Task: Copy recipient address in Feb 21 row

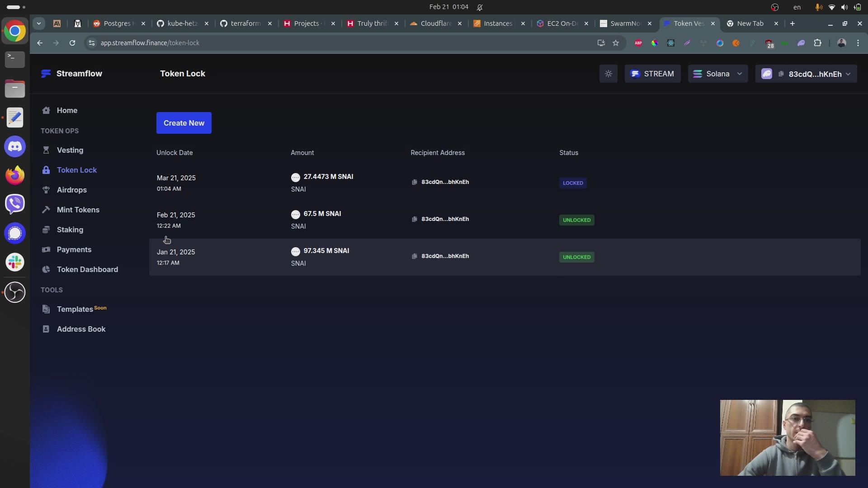Action: click(414, 219)
